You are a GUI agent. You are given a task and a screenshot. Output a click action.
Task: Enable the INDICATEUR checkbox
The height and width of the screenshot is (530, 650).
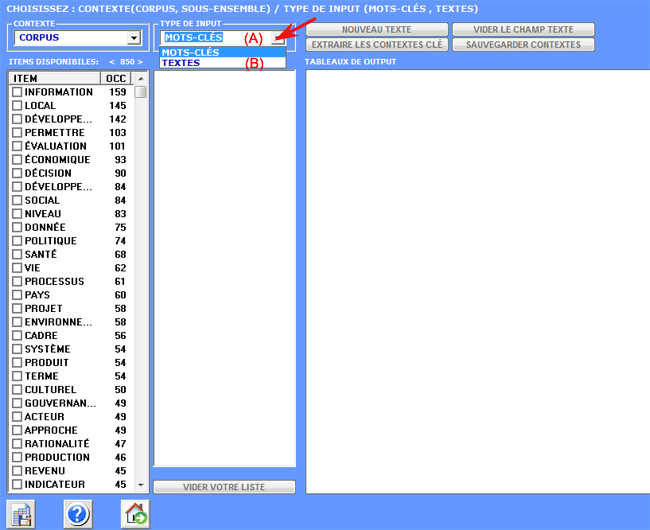point(17,484)
